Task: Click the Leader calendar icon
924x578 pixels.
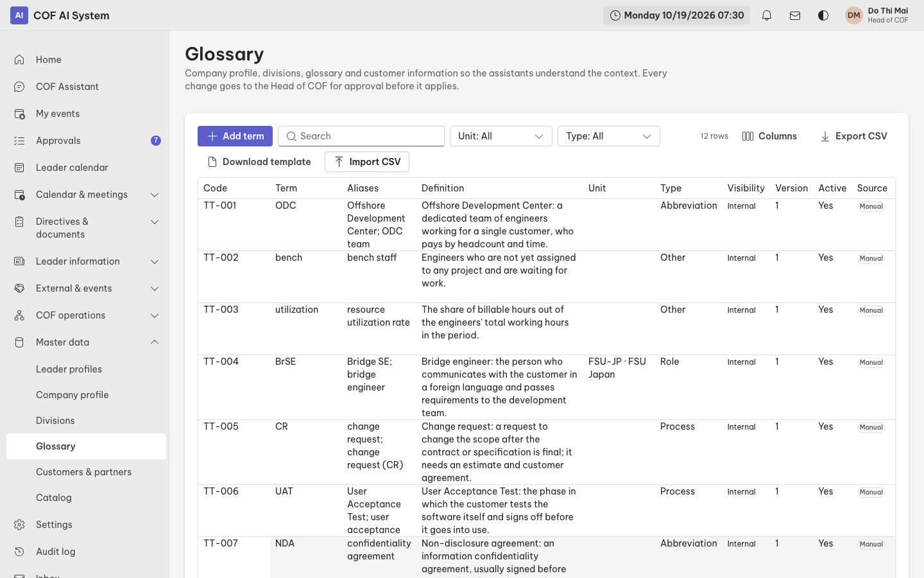Action: click(x=19, y=168)
